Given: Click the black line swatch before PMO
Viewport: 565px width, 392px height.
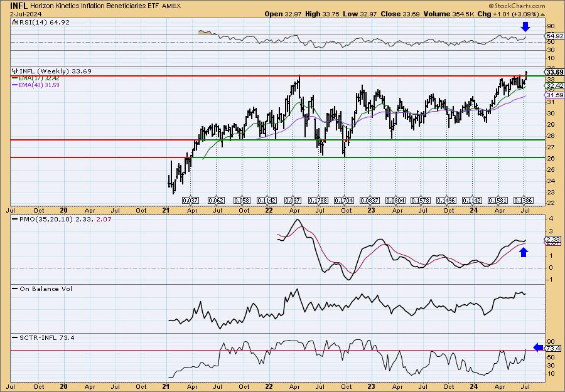Looking at the screenshot, I should click(15, 219).
